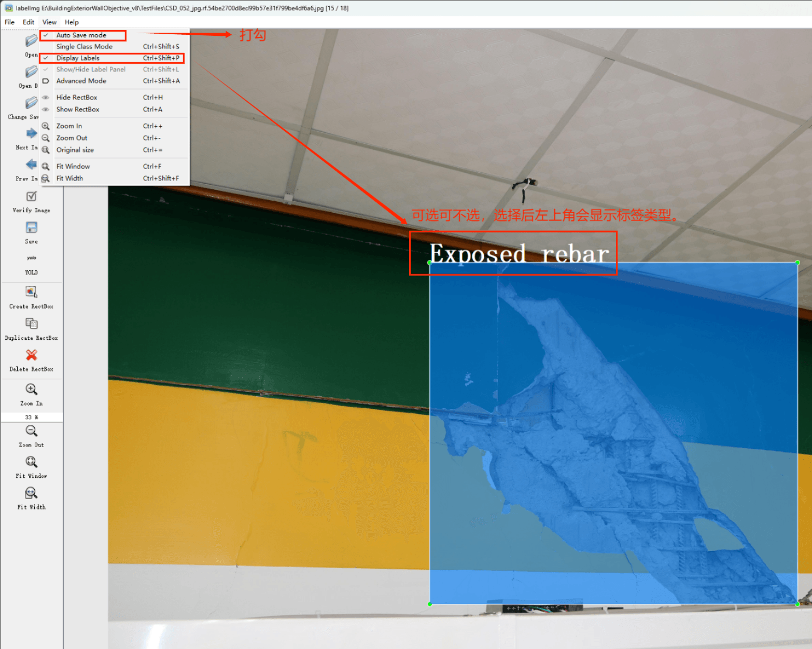812x649 pixels.
Task: Click the red Delete RectBox icon
Action: (31, 355)
